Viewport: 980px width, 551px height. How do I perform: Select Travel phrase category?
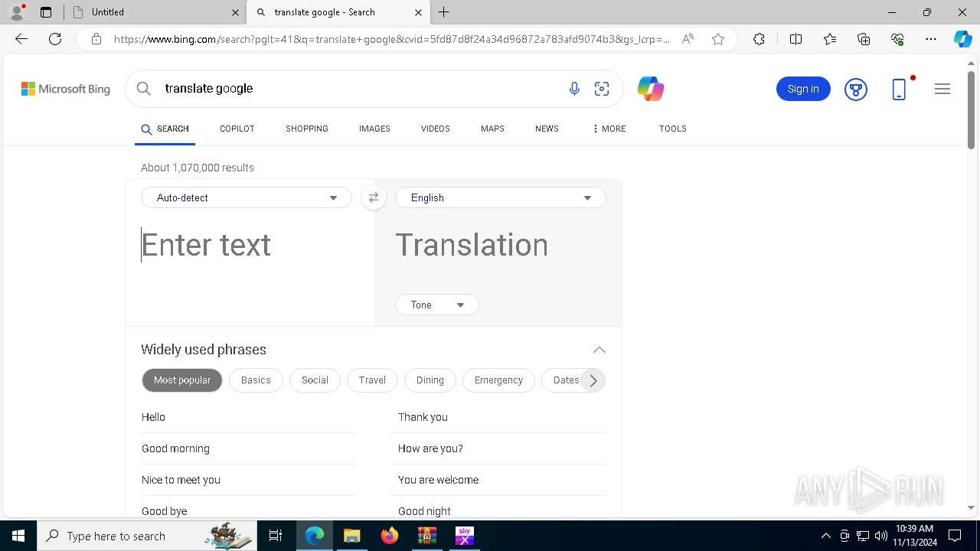372,380
